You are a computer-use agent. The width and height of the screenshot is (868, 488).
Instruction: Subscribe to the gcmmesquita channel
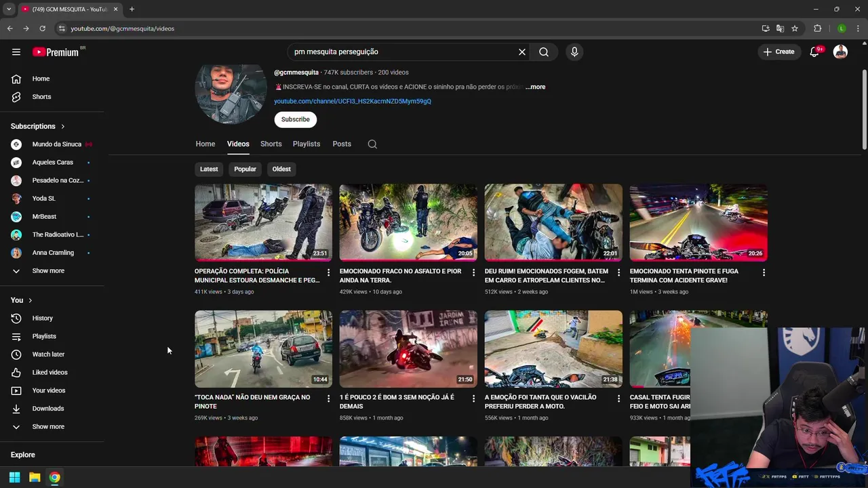pos(296,119)
